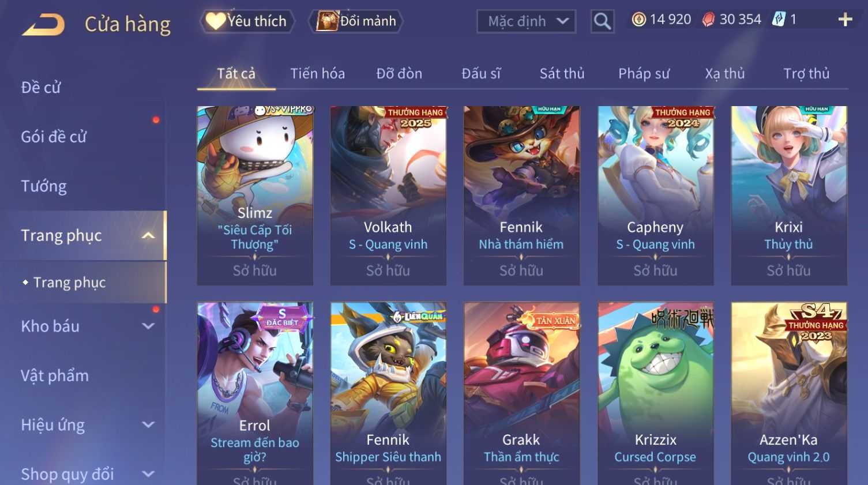Viewport: 868px width, 485px height.
Task: Tap the blue ticket currency icon
Action: 779,20
